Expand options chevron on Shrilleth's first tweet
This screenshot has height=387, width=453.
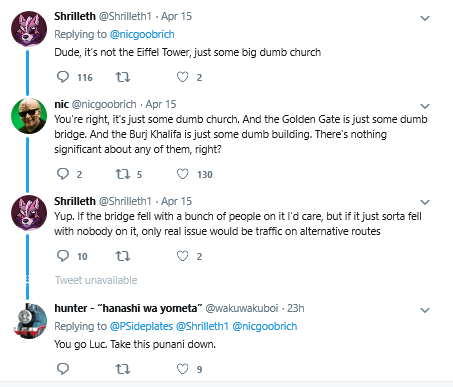(x=425, y=18)
